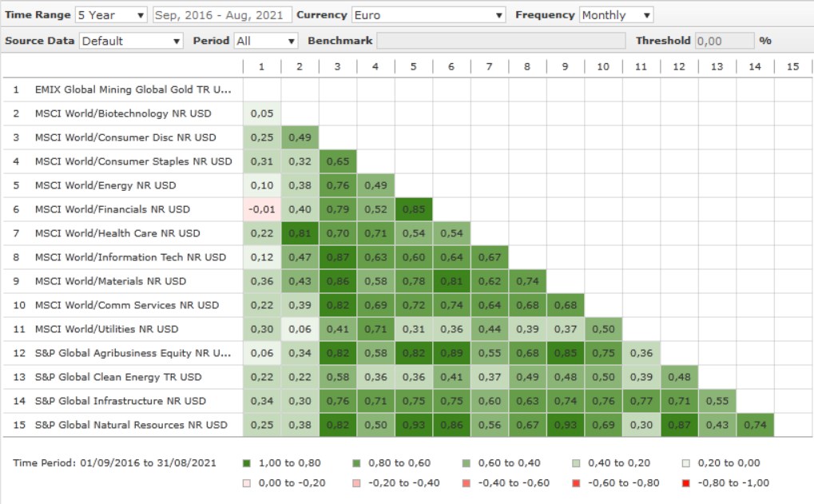This screenshot has width=814, height=504.
Task: Click the Threshold value field
Action: click(x=724, y=41)
